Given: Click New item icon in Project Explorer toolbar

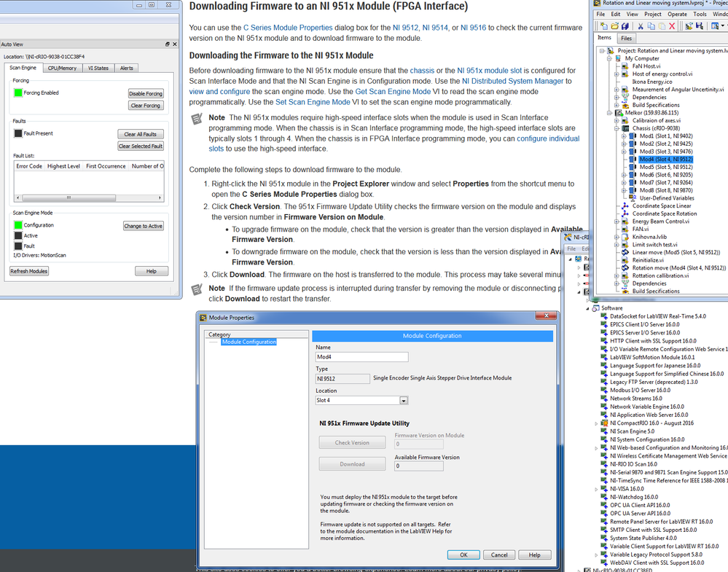Looking at the screenshot, I should point(604,26).
